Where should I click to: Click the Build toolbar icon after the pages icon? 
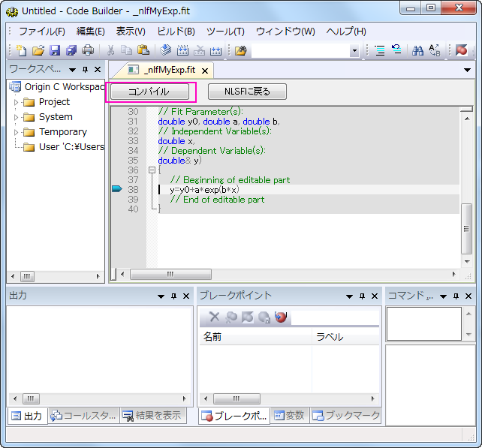(x=182, y=50)
